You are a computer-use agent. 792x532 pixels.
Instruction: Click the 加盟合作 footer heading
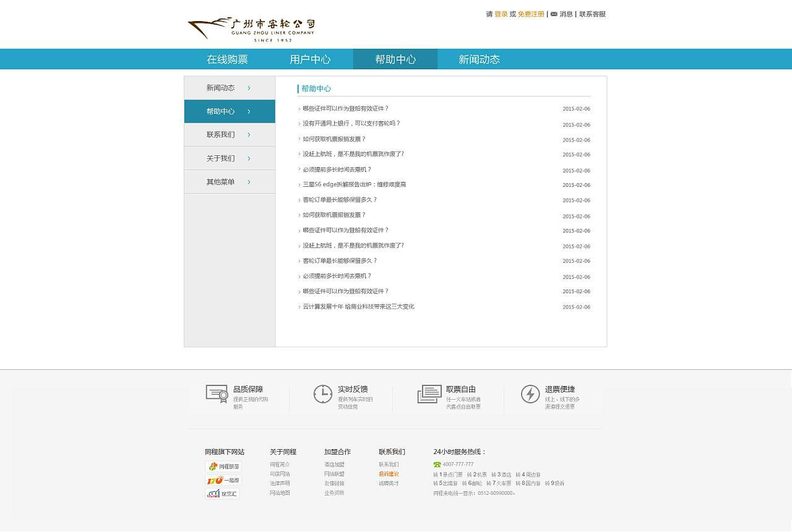click(x=337, y=452)
